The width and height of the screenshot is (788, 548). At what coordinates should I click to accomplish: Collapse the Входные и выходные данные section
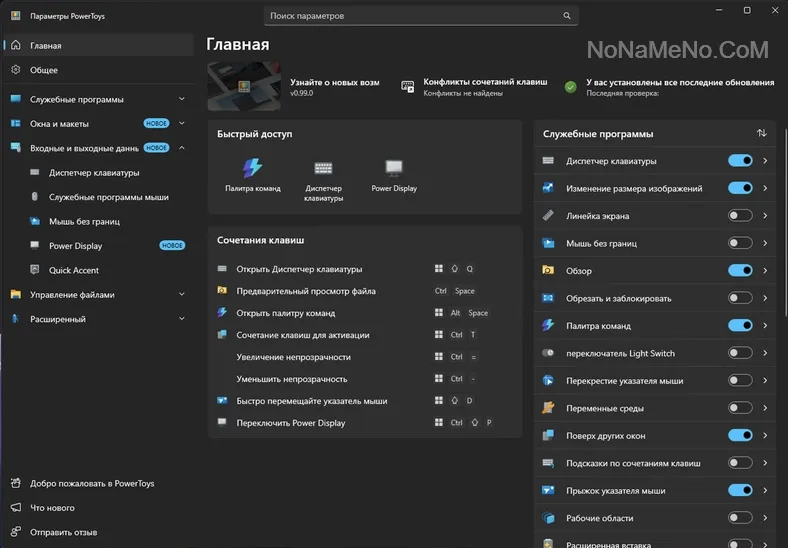181,148
